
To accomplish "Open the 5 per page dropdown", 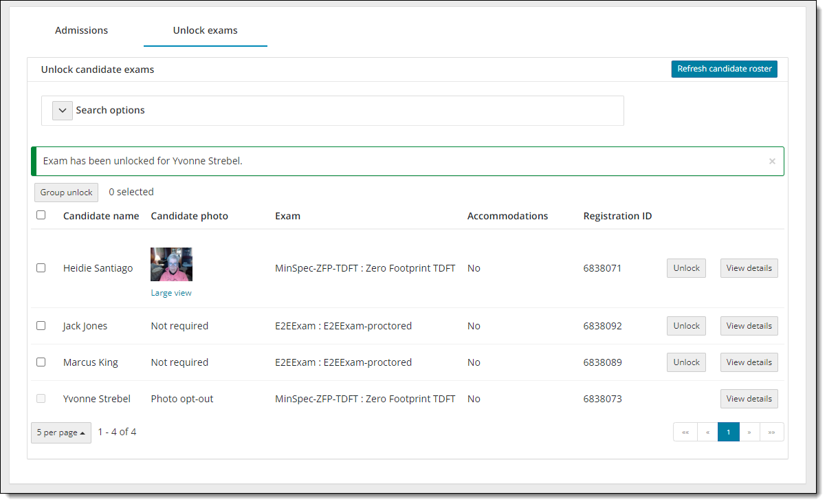I will pos(61,432).
